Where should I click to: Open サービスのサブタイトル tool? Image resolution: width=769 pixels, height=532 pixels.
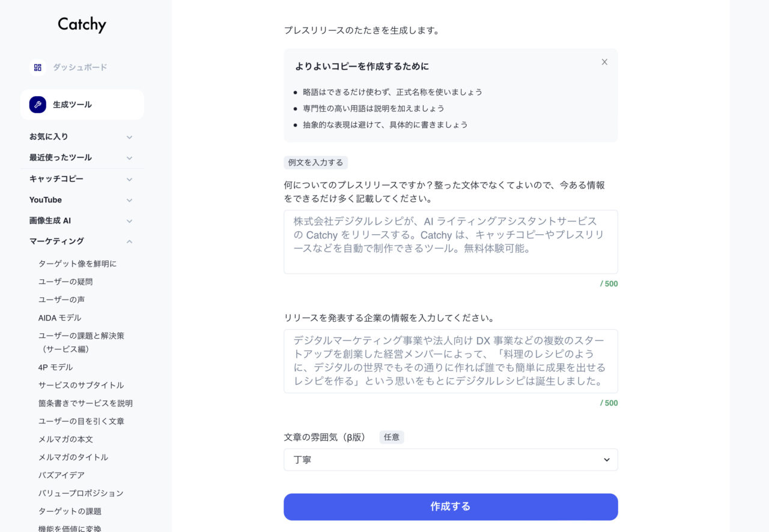tap(81, 385)
